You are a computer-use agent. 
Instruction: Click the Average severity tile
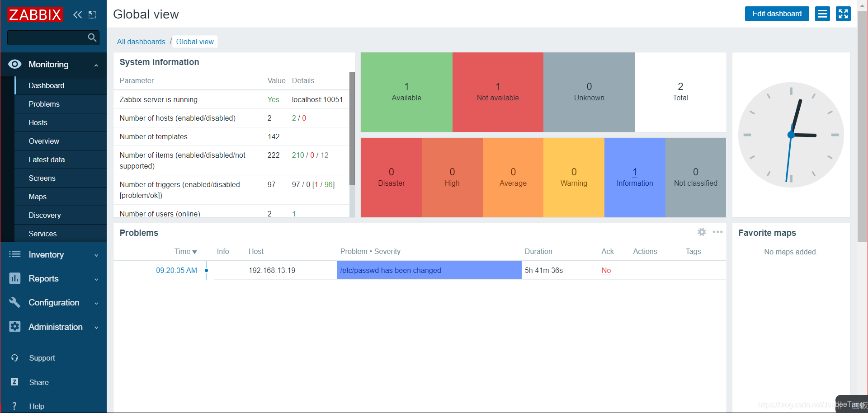tap(513, 178)
